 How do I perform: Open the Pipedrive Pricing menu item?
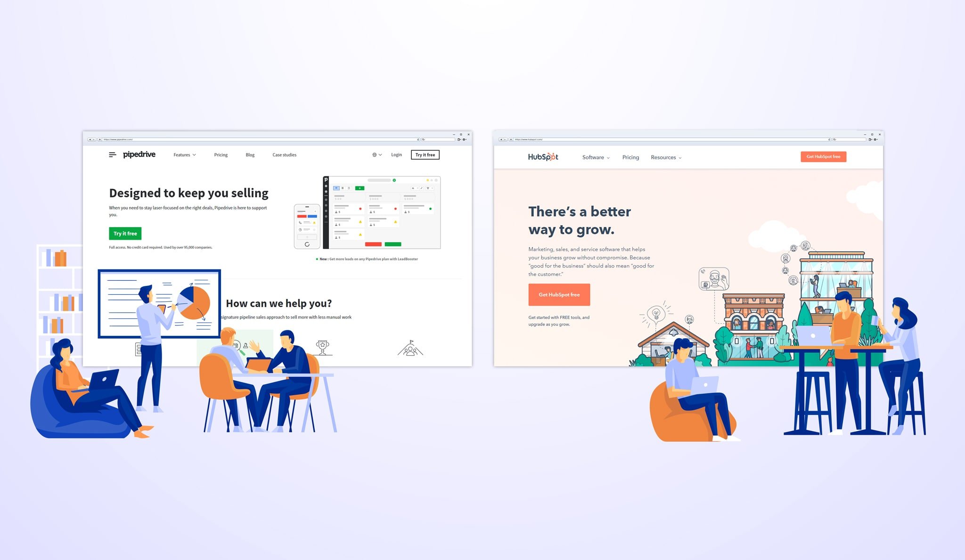pos(221,154)
